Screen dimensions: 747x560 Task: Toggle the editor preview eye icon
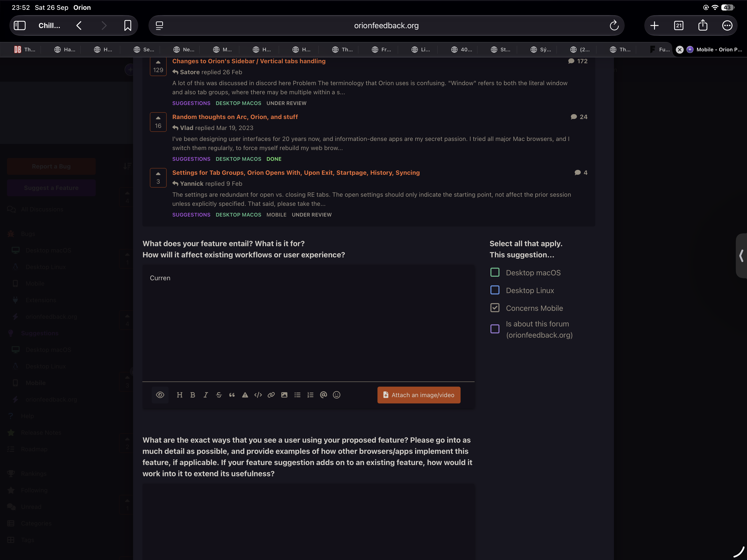point(160,395)
